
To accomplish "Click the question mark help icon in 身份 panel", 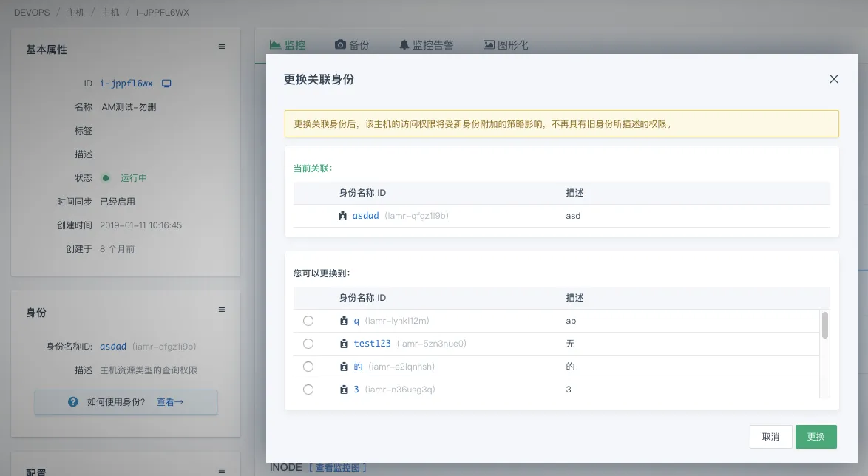I will click(x=72, y=402).
